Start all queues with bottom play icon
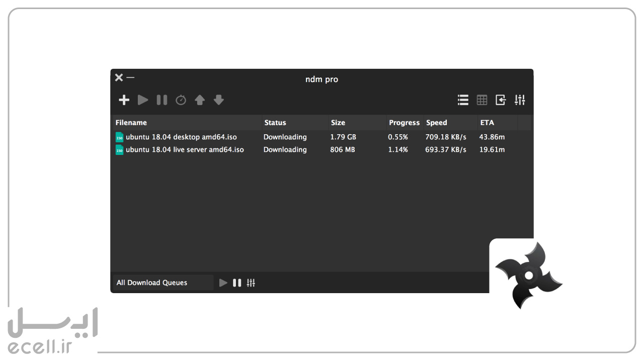 click(223, 283)
